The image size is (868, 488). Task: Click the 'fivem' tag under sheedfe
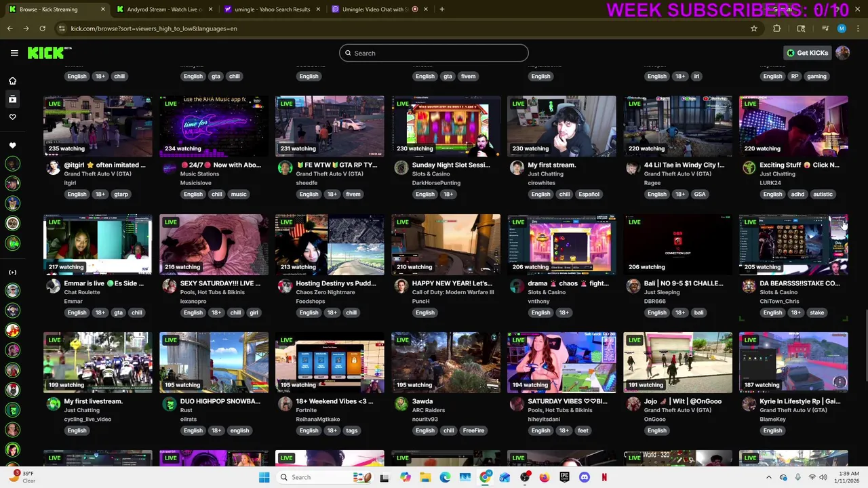(x=353, y=194)
